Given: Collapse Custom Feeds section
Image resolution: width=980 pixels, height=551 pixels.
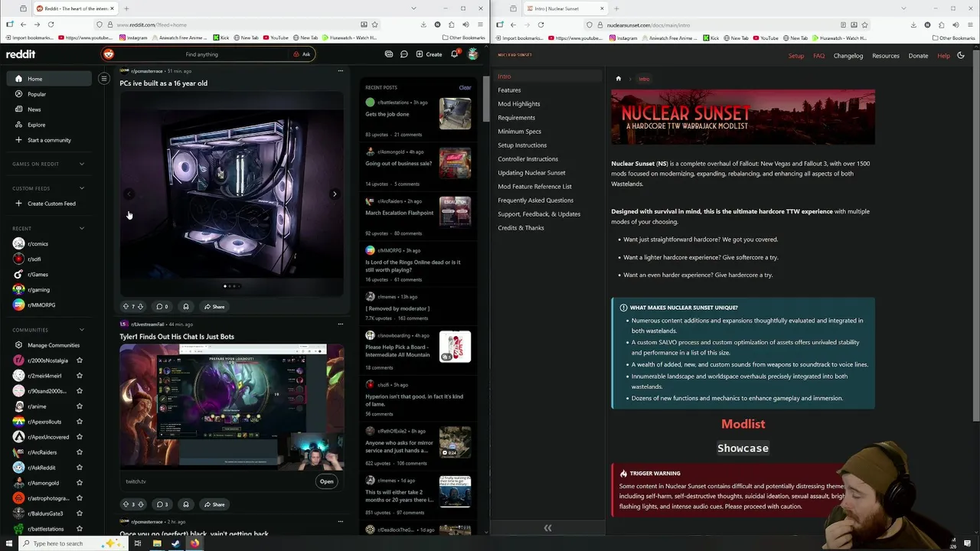Looking at the screenshot, I should click(82, 188).
